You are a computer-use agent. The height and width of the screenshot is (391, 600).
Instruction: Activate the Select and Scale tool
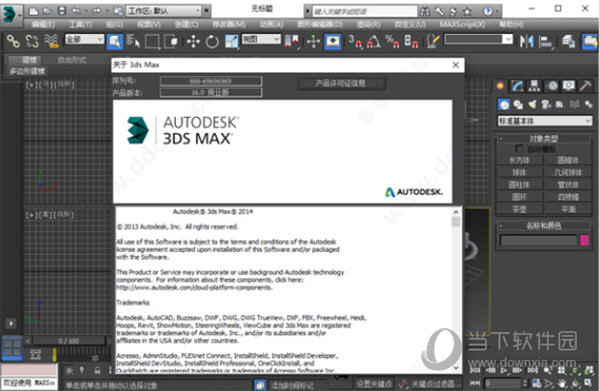pyautogui.click(x=231, y=41)
